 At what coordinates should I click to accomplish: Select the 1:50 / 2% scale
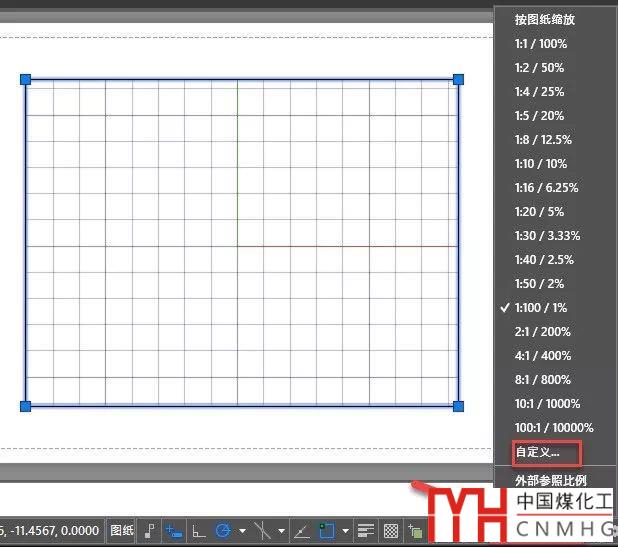tap(540, 284)
